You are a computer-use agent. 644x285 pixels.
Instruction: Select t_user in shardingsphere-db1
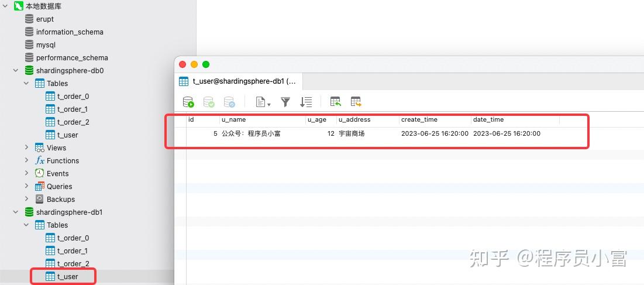point(67,276)
